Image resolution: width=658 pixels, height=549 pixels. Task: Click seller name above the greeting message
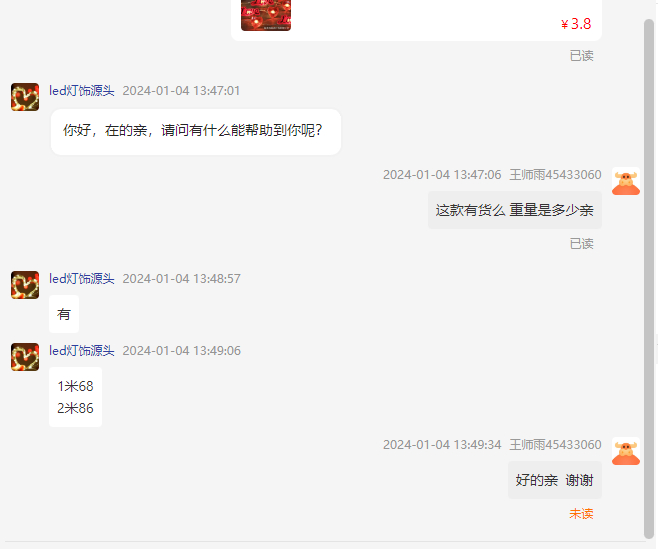[x=82, y=91]
